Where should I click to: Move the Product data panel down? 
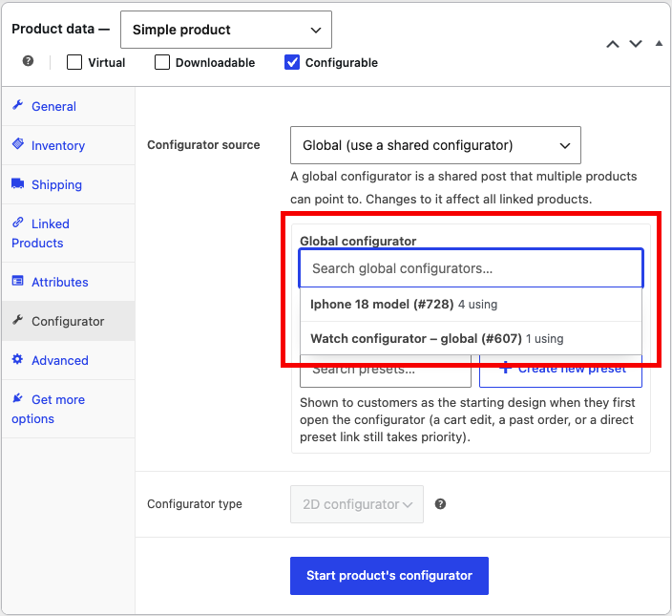(x=636, y=44)
